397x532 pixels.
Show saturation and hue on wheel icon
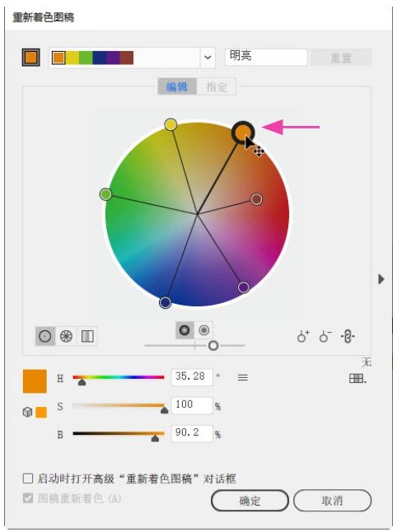click(184, 329)
